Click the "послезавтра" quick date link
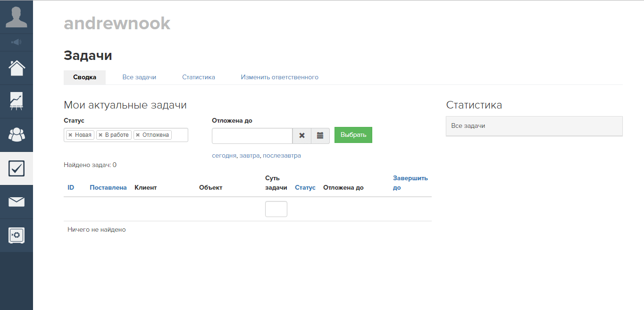The height and width of the screenshot is (310, 644). (282, 156)
